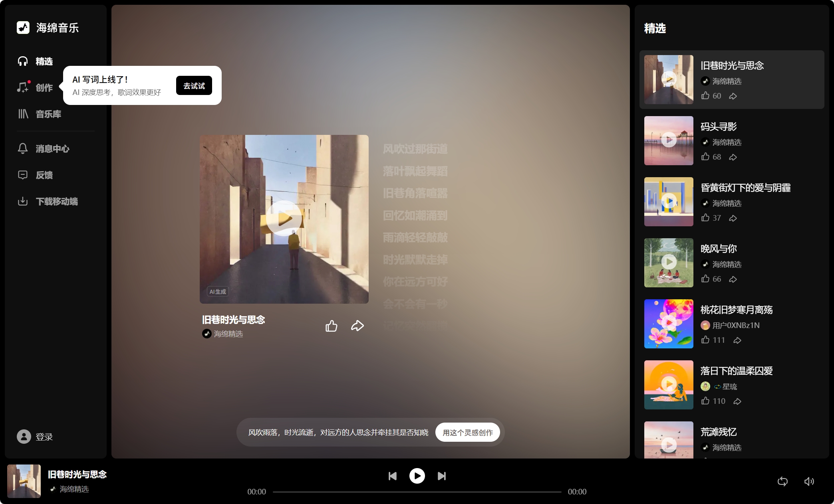834x504 pixels.
Task: Skip to previous track
Action: [393, 476]
